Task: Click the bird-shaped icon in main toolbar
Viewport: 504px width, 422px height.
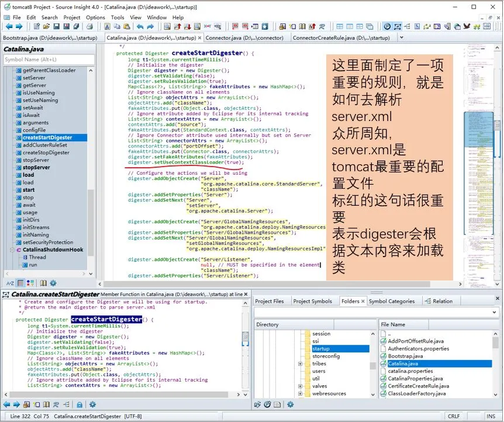Action: pyautogui.click(x=467, y=26)
